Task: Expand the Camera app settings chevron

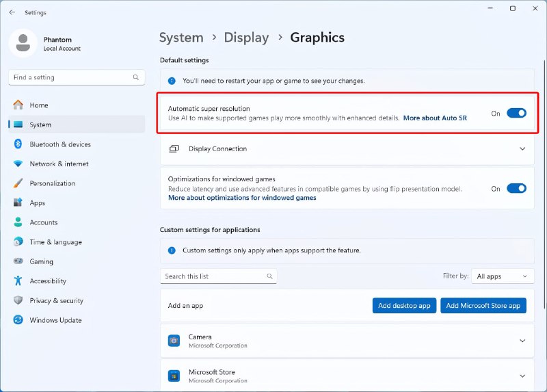Action: point(522,341)
